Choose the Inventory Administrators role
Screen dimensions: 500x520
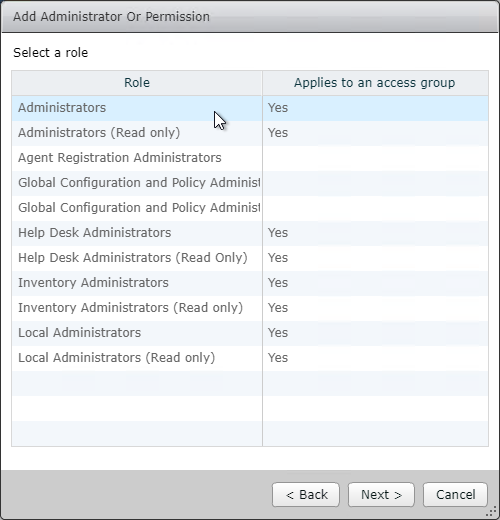click(x=250, y=283)
